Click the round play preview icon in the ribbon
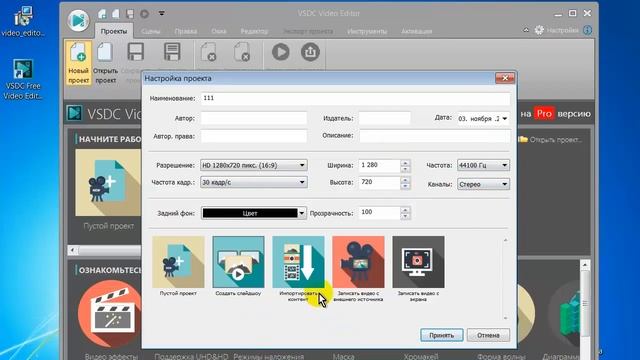The height and width of the screenshot is (360, 640). pyautogui.click(x=281, y=52)
